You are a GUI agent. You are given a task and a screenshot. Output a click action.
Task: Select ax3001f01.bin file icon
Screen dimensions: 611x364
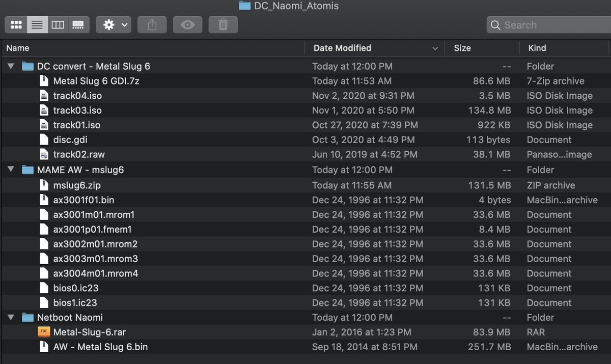[44, 200]
